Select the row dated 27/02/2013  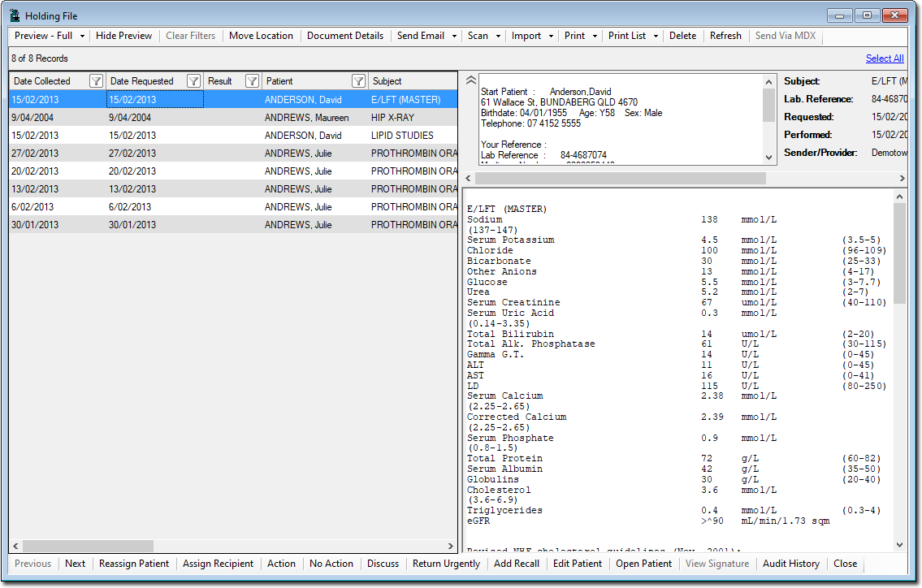pyautogui.click(x=233, y=153)
